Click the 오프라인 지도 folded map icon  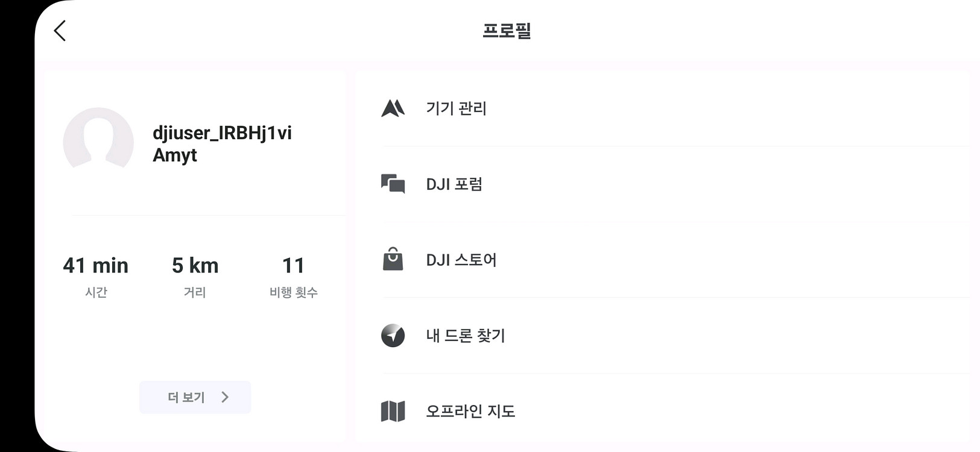393,412
